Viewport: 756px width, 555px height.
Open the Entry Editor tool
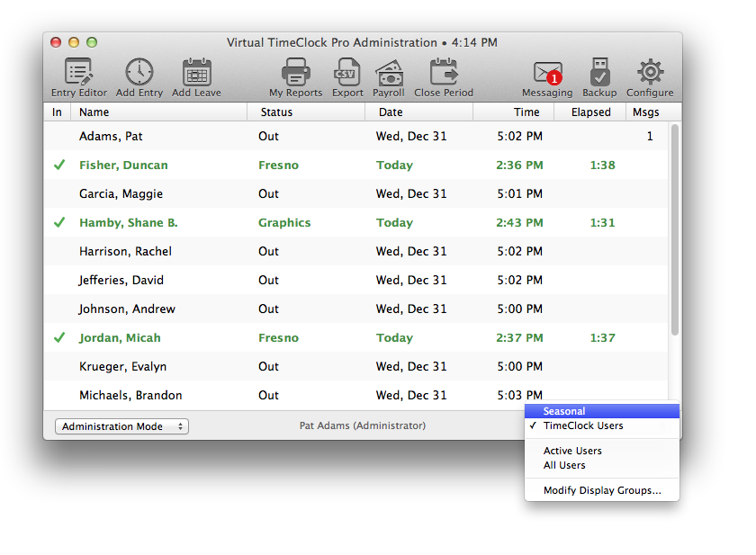[78, 77]
